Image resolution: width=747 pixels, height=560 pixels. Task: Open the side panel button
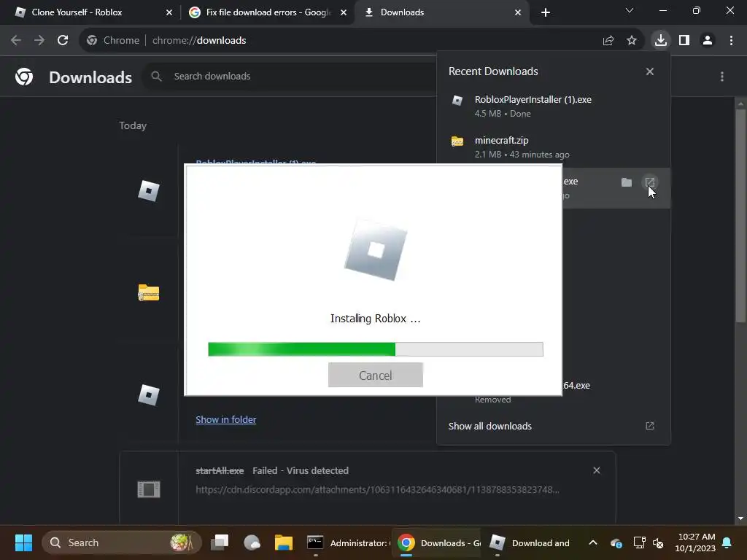point(684,41)
